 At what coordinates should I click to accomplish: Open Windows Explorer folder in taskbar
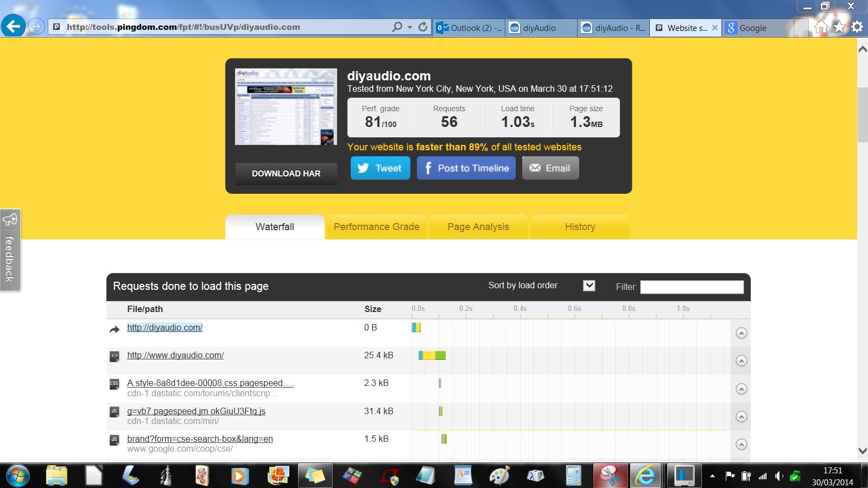coord(56,476)
